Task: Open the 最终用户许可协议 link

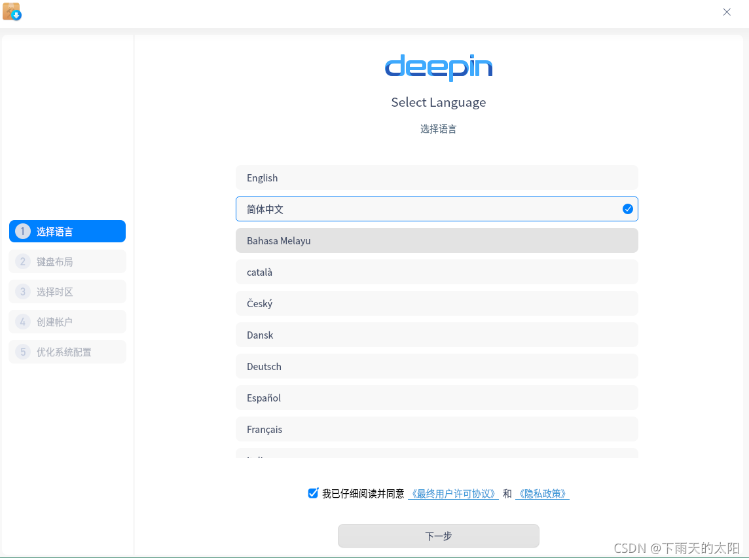Action: (453, 494)
